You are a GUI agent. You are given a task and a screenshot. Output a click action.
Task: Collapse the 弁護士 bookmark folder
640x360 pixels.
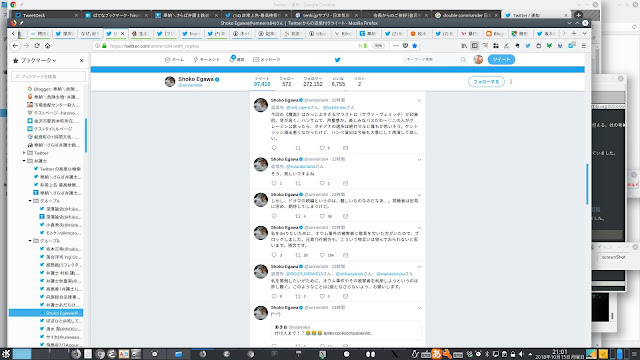[24, 161]
